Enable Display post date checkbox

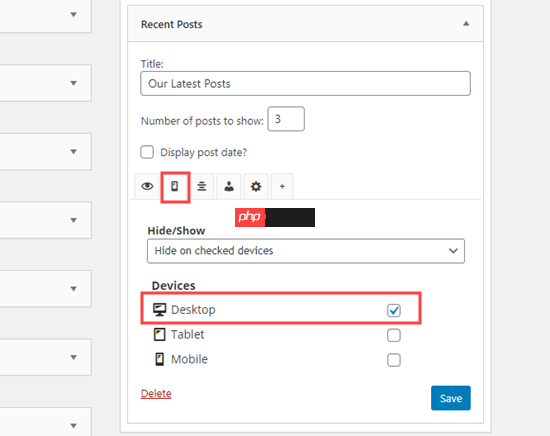click(x=147, y=152)
